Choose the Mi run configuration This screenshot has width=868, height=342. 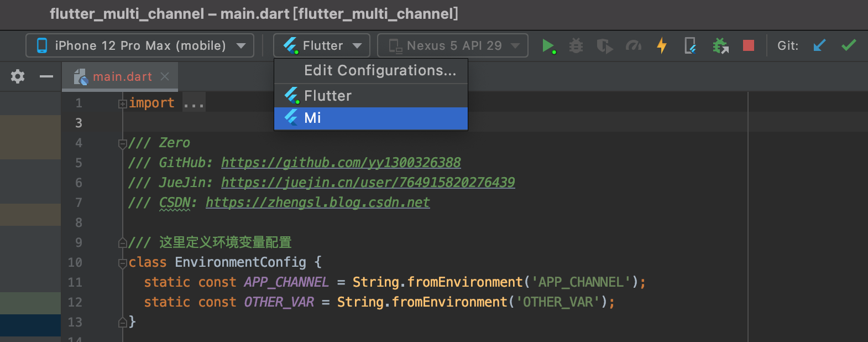[370, 118]
